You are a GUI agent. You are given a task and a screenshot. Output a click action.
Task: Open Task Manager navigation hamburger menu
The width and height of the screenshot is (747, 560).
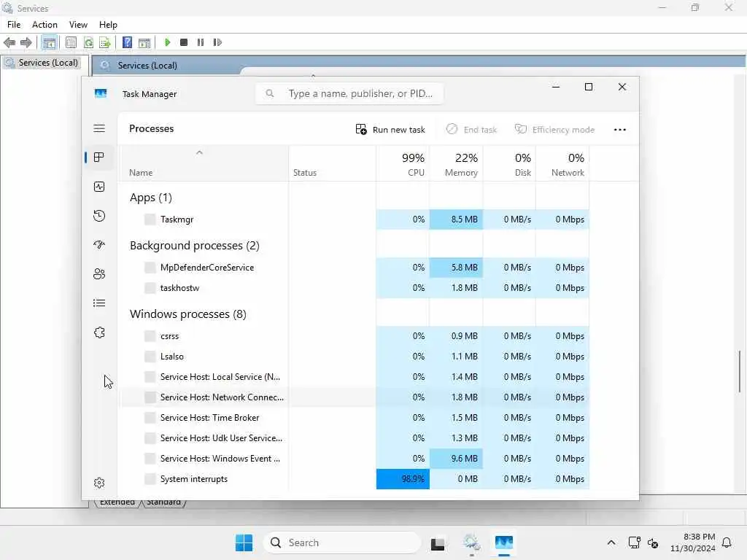99,128
